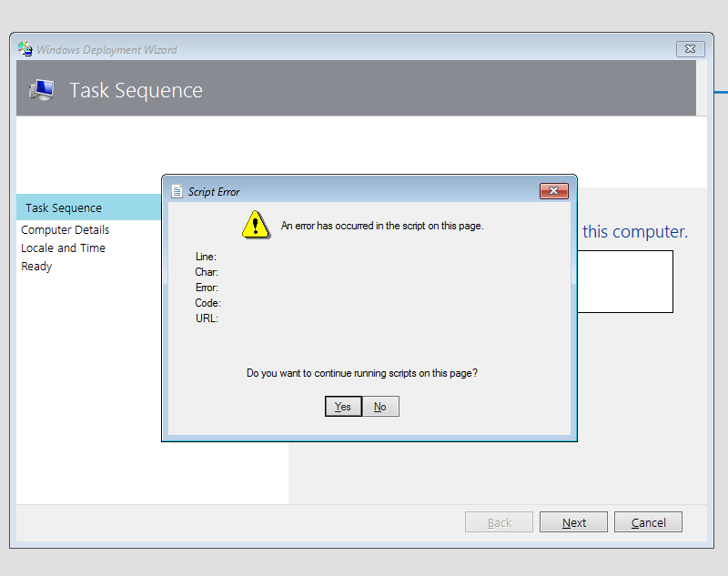
Task: Select Locale and Time step
Action: pos(63,248)
